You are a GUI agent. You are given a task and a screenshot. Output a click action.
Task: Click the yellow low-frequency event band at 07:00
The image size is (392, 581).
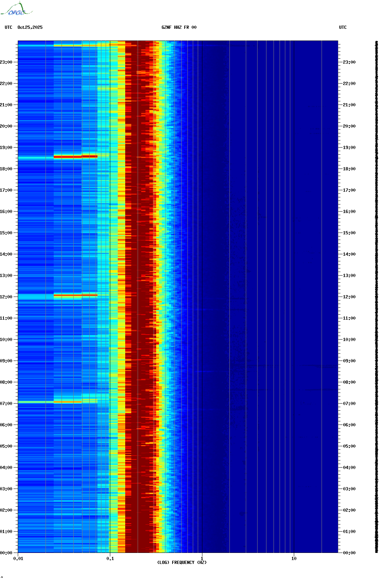[68, 402]
